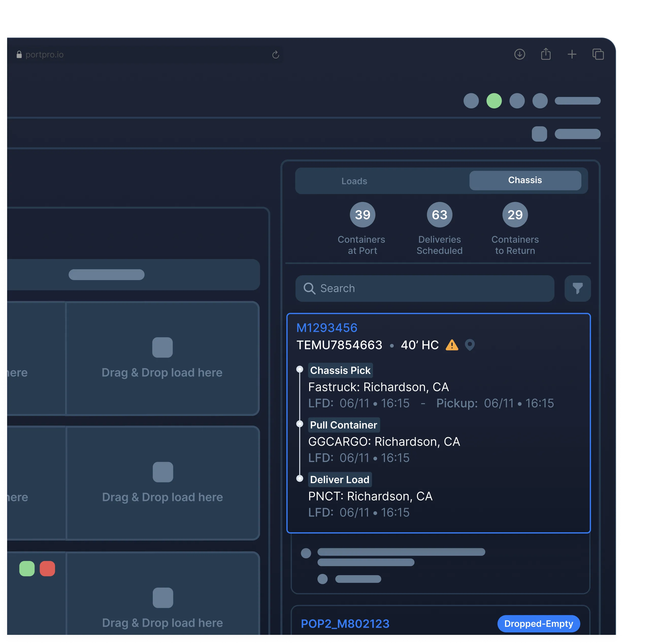Open load link M1293456

[327, 328]
